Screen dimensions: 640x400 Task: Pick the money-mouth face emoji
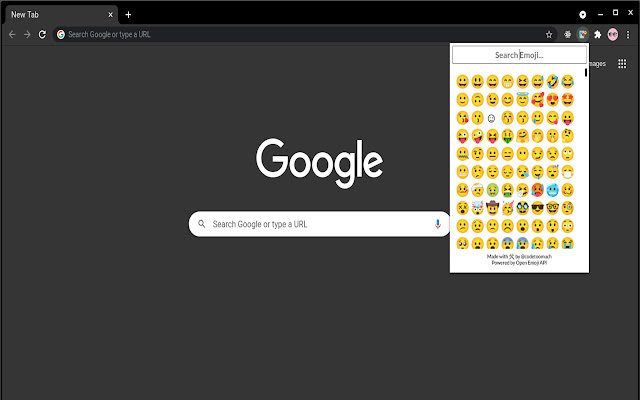pos(507,136)
